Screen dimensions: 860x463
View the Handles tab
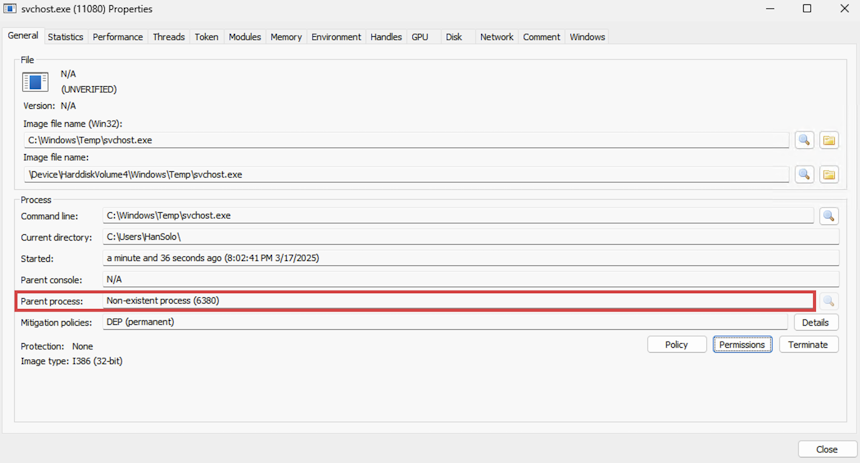click(386, 37)
